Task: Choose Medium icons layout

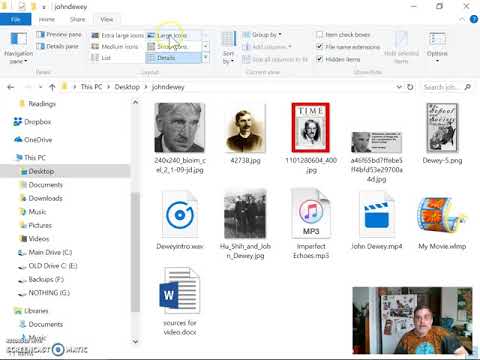Action: (115, 47)
